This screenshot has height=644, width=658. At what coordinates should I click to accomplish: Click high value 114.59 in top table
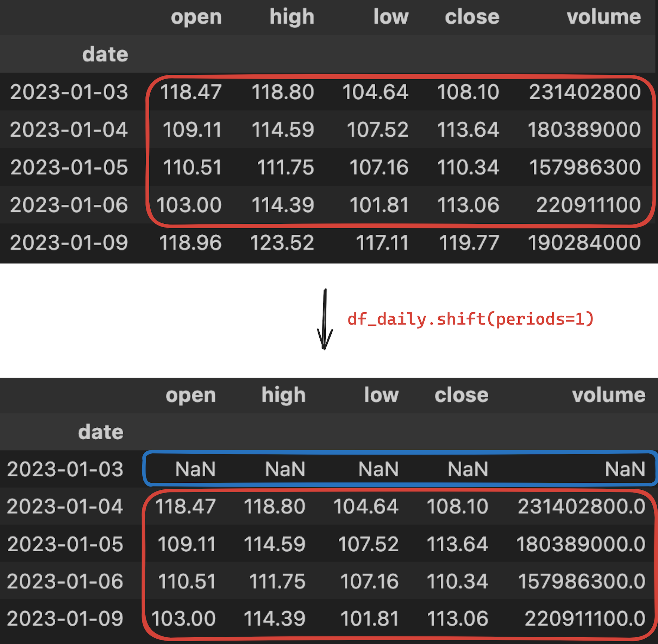tap(283, 129)
